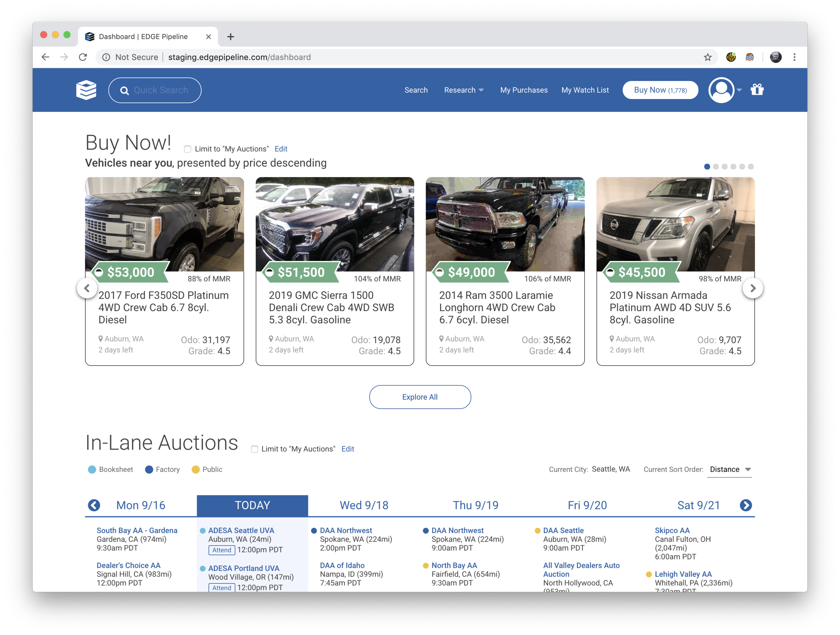The height and width of the screenshot is (635, 840).
Task: Expand the profile dropdown caret
Action: [739, 90]
